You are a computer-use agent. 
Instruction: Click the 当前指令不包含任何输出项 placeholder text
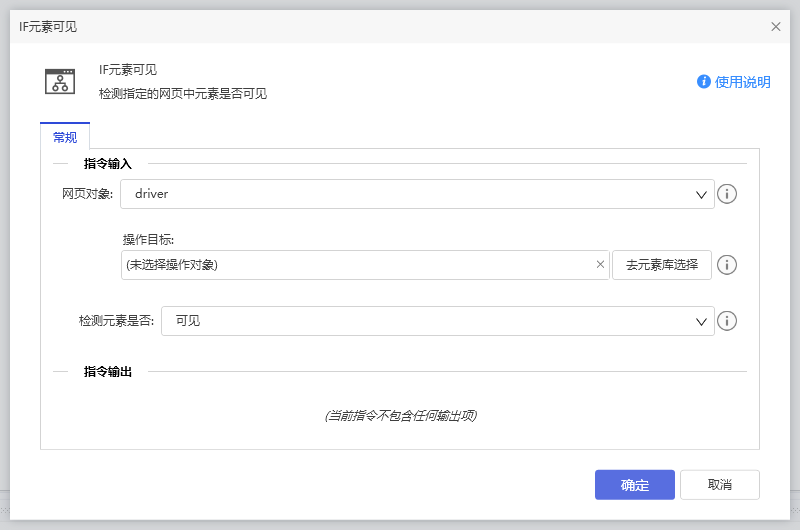click(x=400, y=415)
